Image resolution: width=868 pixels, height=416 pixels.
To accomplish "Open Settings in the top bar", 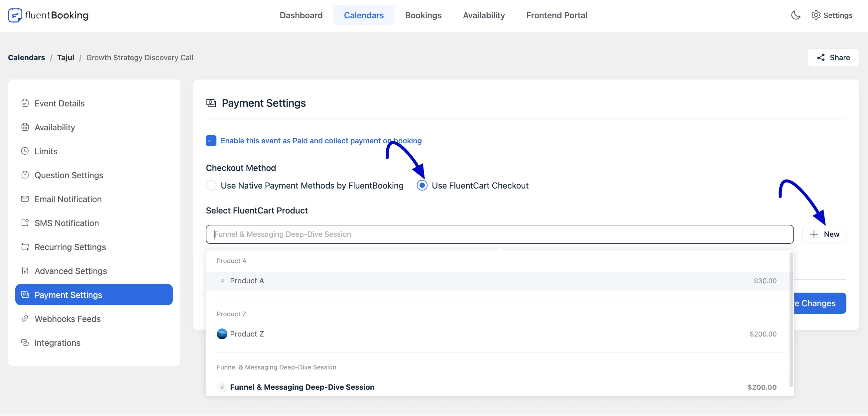I will tap(832, 15).
